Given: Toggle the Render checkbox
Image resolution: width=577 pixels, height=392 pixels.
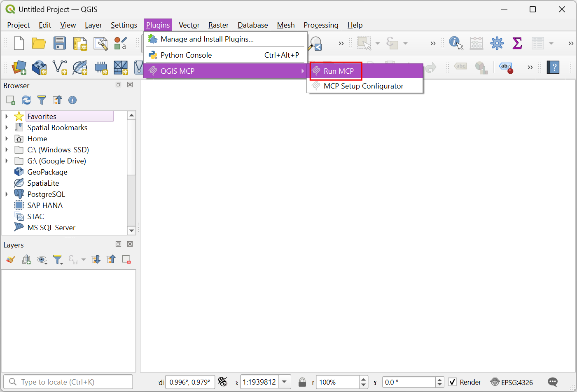Looking at the screenshot, I should pyautogui.click(x=452, y=382).
